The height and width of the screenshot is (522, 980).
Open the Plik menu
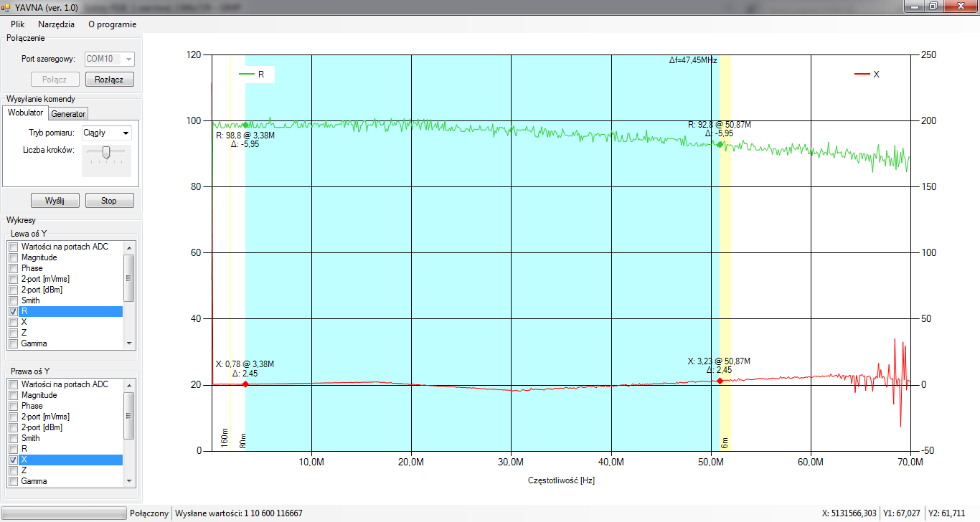[x=18, y=24]
